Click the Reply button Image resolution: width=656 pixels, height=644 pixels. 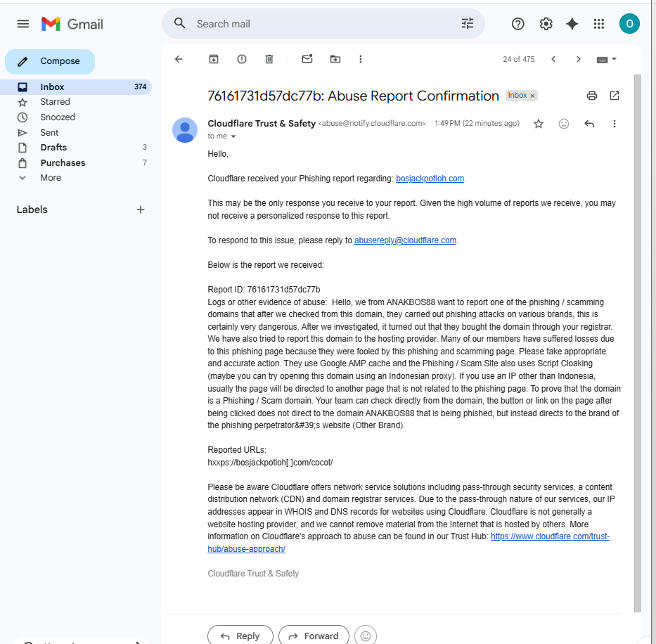pos(240,636)
